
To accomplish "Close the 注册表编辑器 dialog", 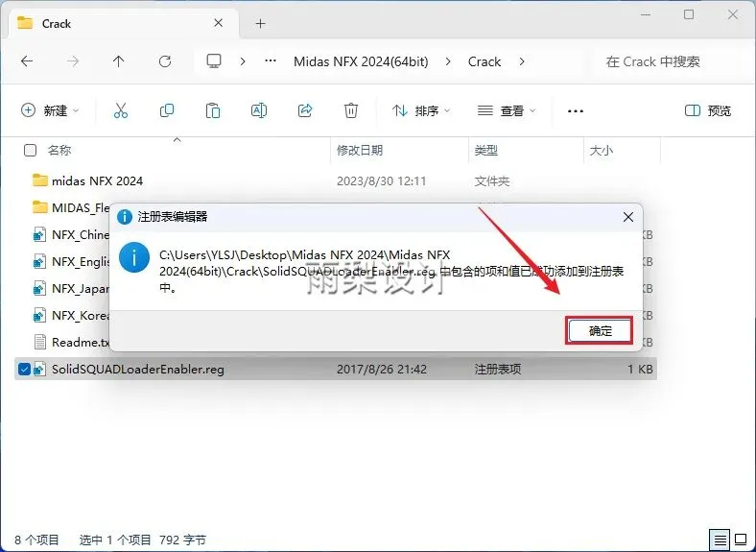I will click(x=627, y=217).
